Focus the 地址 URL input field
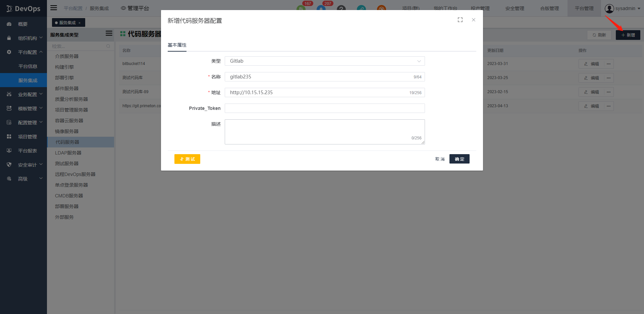This screenshot has height=314, width=644. coord(325,92)
